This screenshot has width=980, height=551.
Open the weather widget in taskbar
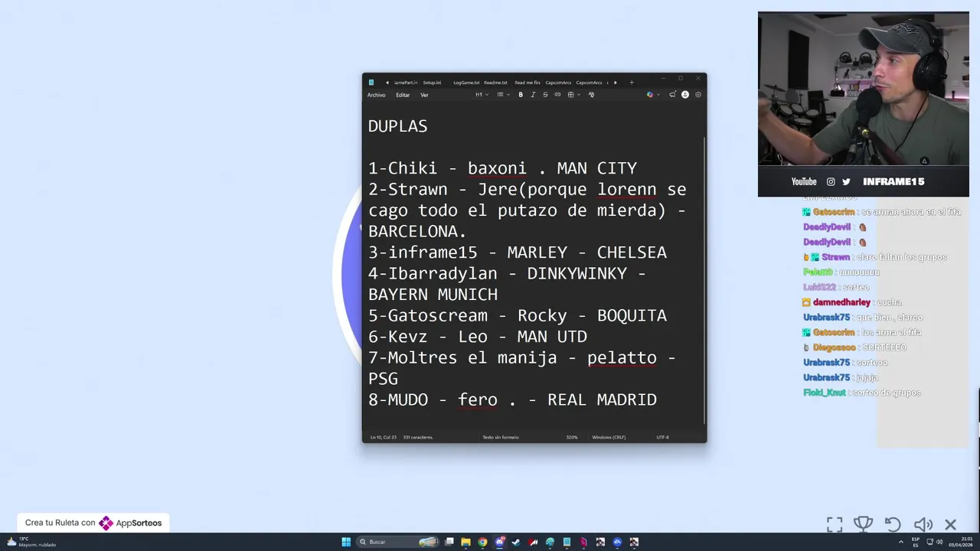coord(31,542)
